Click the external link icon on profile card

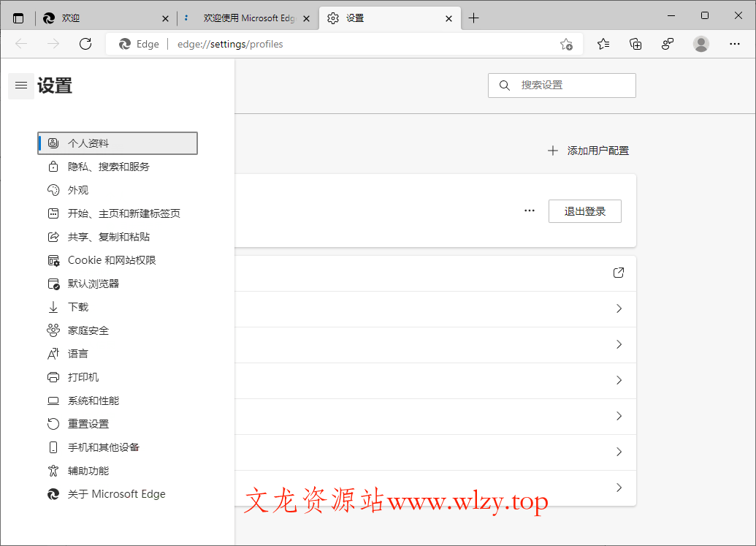click(x=618, y=272)
